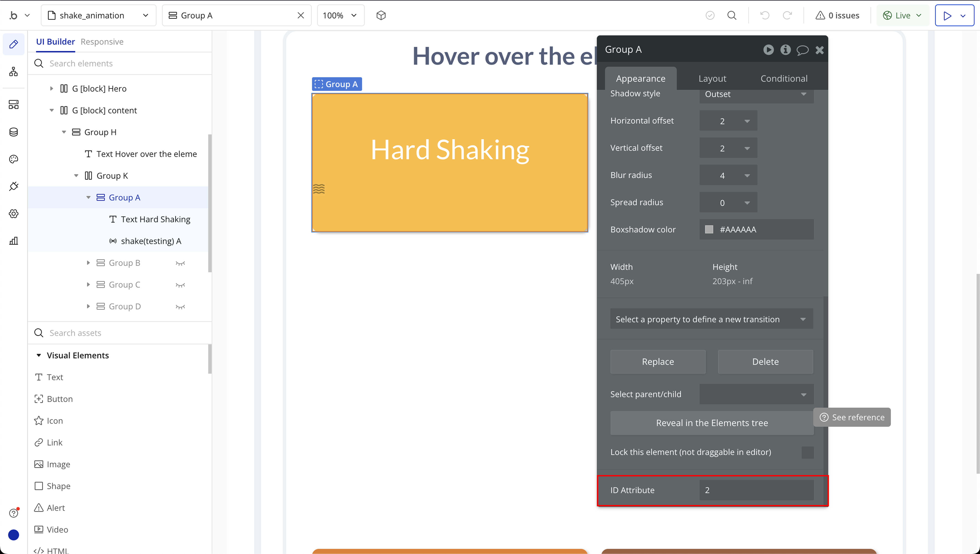Viewport: 980px width, 554px height.
Task: Switch to the Responsive tab
Action: (x=102, y=42)
